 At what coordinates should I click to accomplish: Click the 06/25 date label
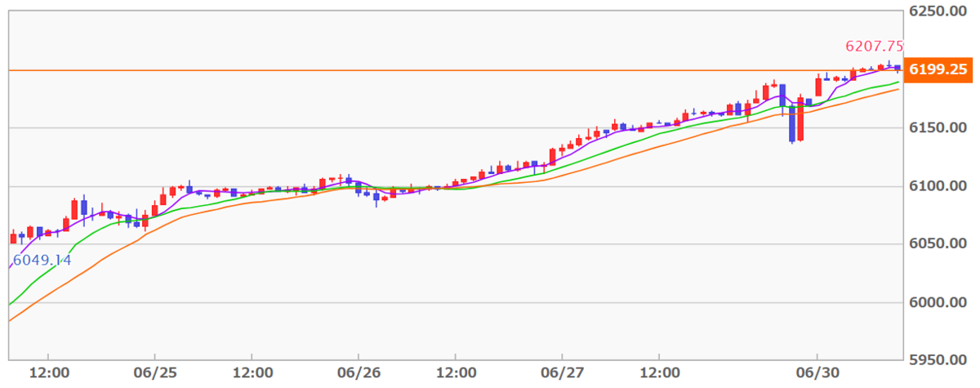coord(156,372)
